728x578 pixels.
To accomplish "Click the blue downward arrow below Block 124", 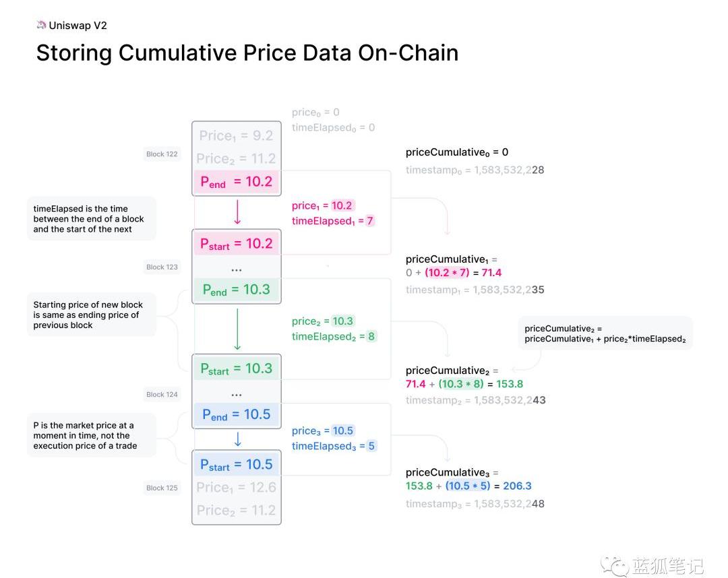I will [237, 439].
